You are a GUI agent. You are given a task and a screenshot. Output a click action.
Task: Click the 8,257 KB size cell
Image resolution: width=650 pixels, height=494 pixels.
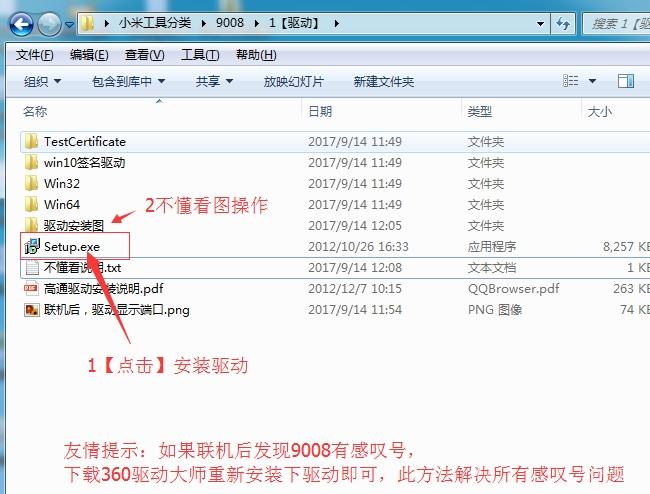tap(626, 247)
